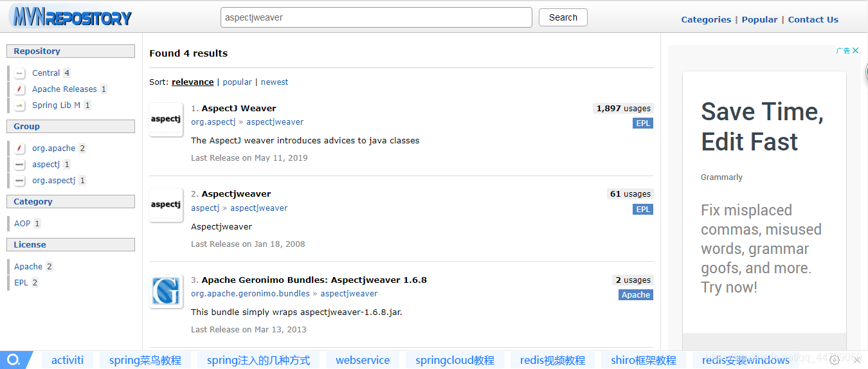868x369 pixels.
Task: Click the org.apache group feather icon
Action: pos(20,148)
